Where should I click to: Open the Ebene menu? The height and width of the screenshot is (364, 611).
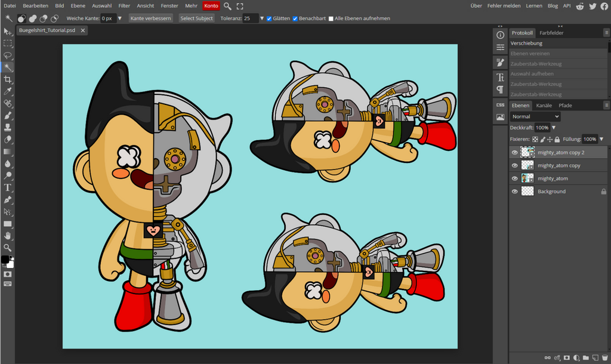pyautogui.click(x=78, y=6)
